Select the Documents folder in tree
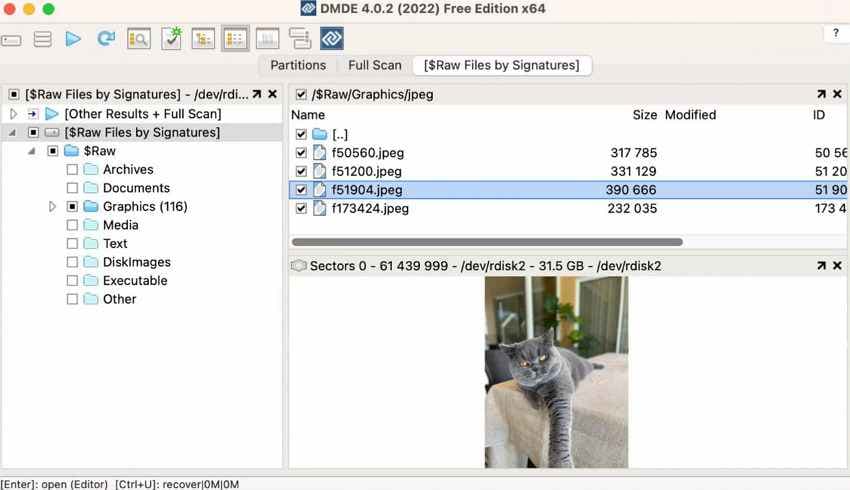This screenshot has width=850, height=490. coord(136,188)
